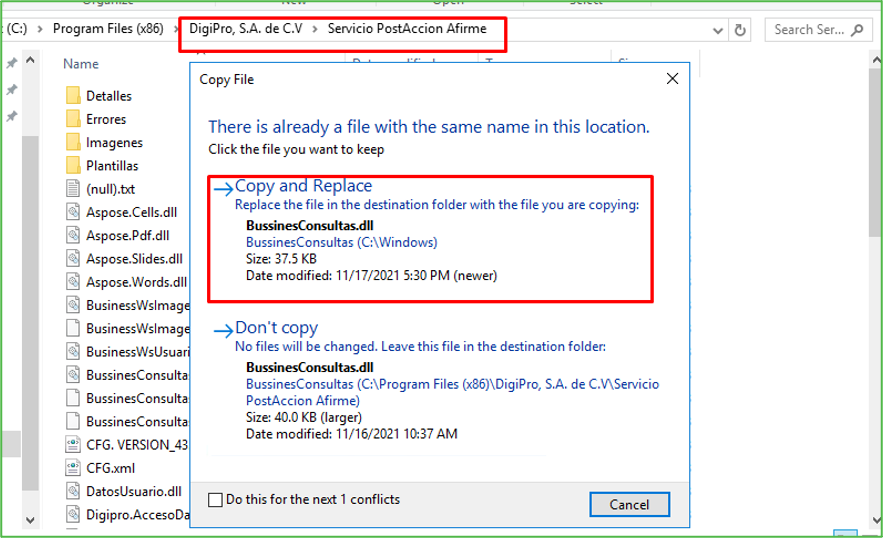The width and height of the screenshot is (884, 538).
Task: Click the Aspose.Cells.dll file icon
Action: pos(72,211)
